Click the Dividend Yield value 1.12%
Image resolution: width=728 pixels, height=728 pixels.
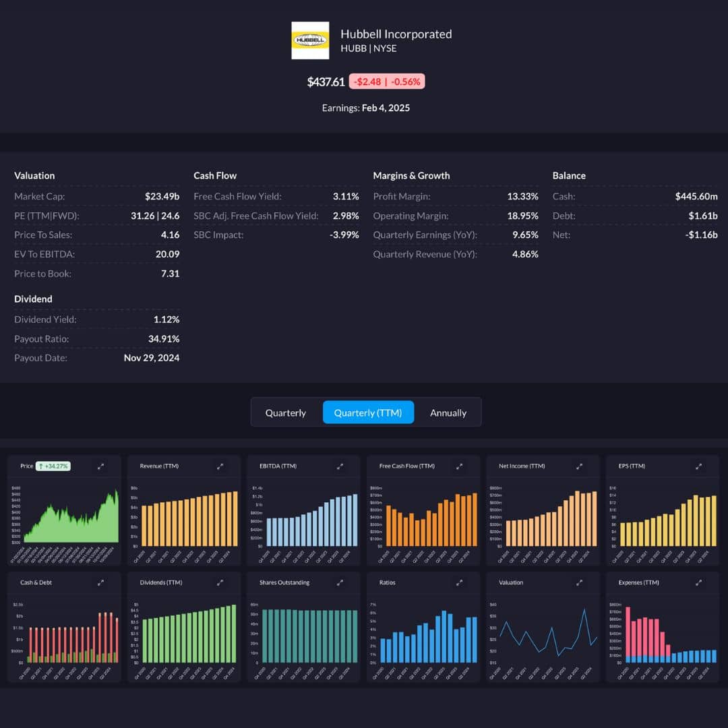click(166, 320)
